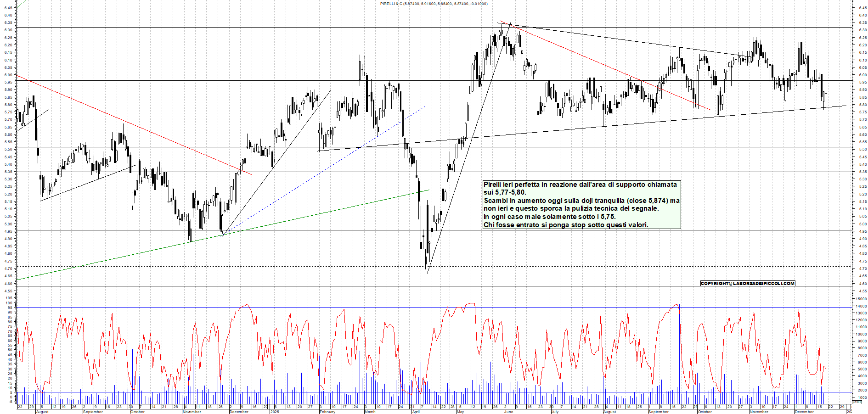Click the COPYRIGHT@LABORSADEIPICCOLI.COM label
This screenshot has width=868, height=414.
tap(747, 283)
